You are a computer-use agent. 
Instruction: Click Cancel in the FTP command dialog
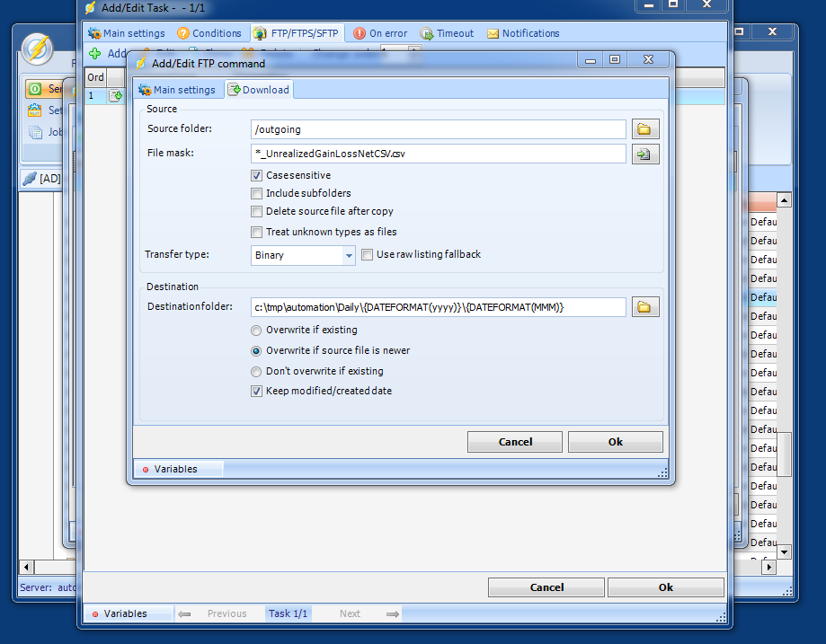coord(515,442)
